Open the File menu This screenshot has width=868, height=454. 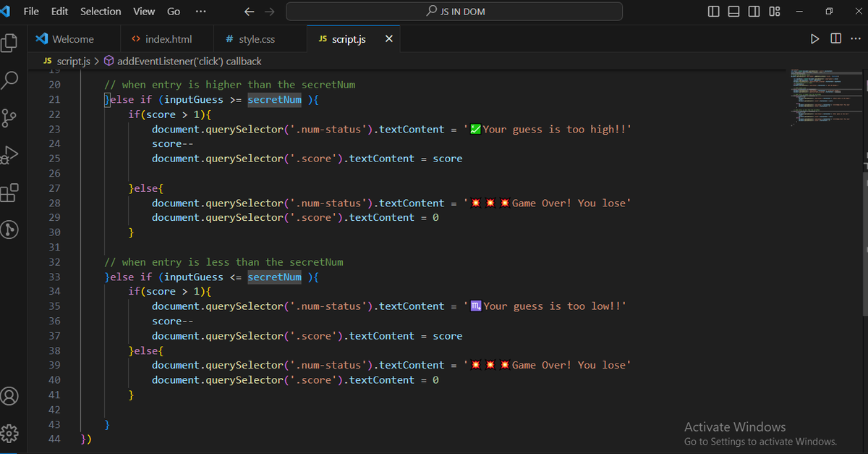[x=32, y=12]
